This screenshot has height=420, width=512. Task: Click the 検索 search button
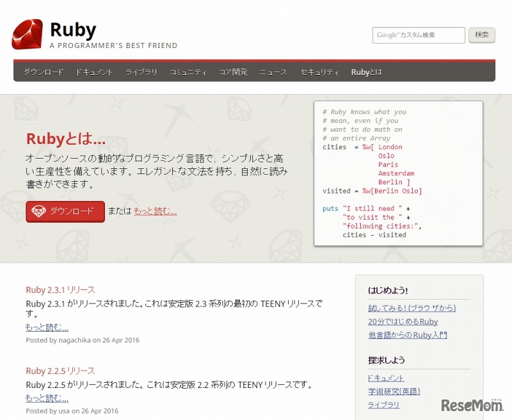click(x=482, y=35)
